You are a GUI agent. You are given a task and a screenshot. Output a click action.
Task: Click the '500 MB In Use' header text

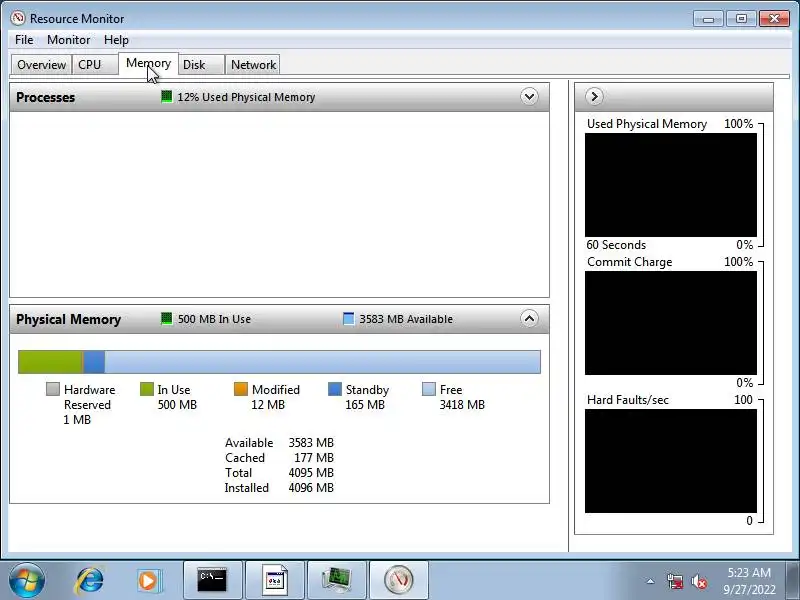pos(214,319)
